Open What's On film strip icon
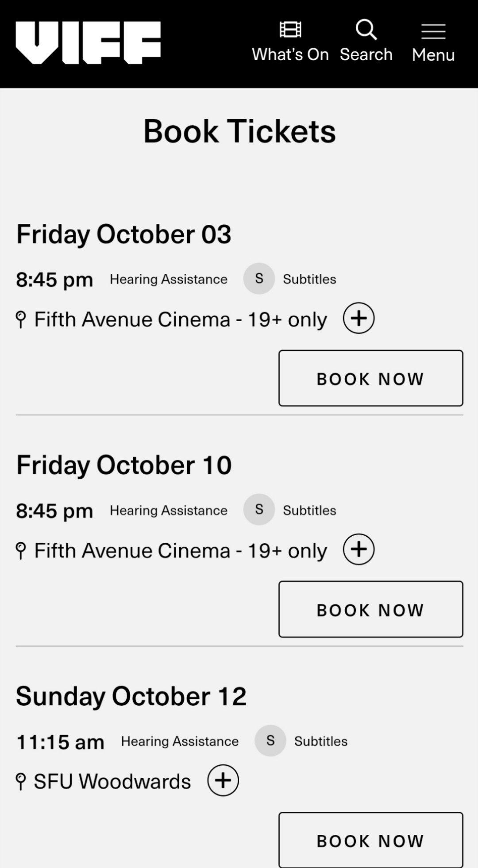This screenshot has width=478, height=868. point(290,30)
